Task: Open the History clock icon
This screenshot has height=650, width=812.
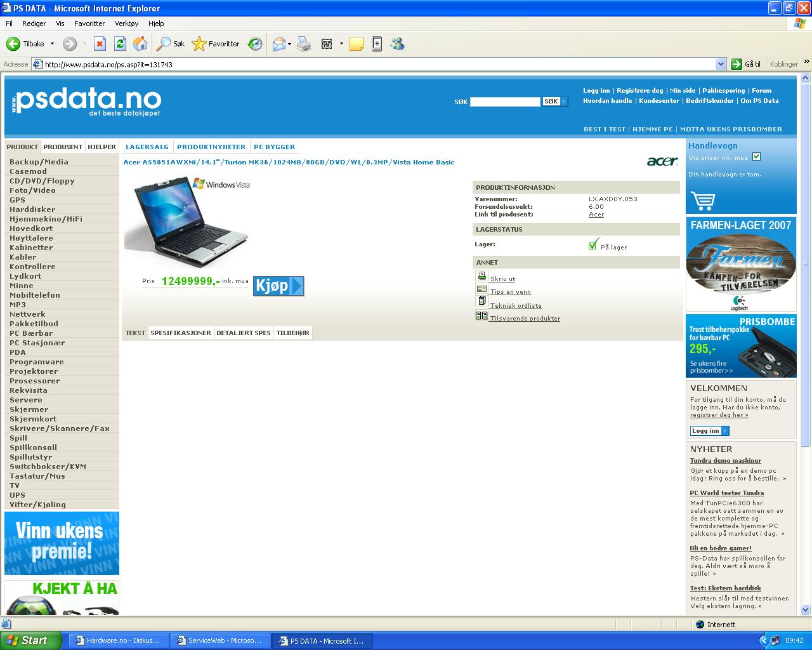Action: [255, 44]
